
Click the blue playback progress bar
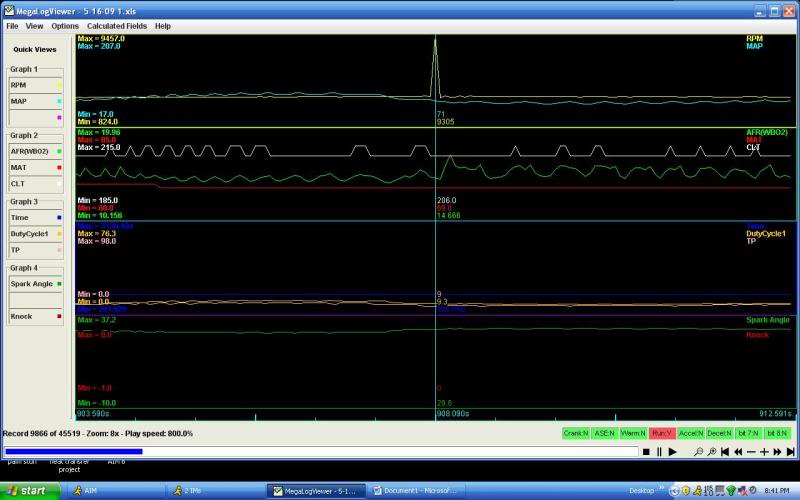pyautogui.click(x=74, y=452)
